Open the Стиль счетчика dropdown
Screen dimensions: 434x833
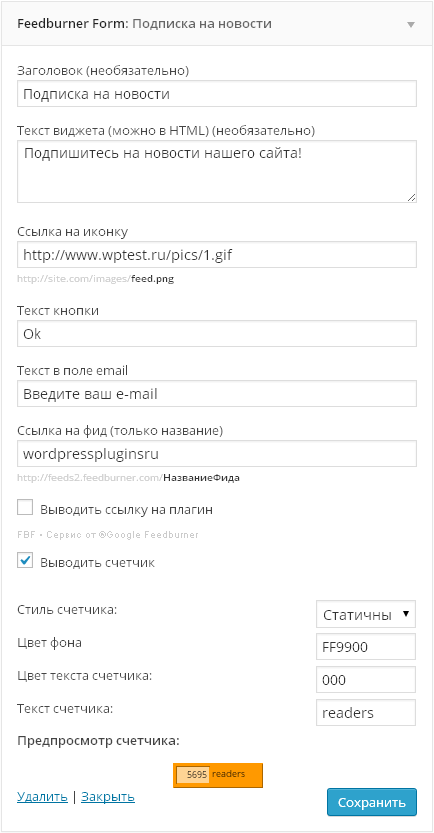[x=366, y=615]
